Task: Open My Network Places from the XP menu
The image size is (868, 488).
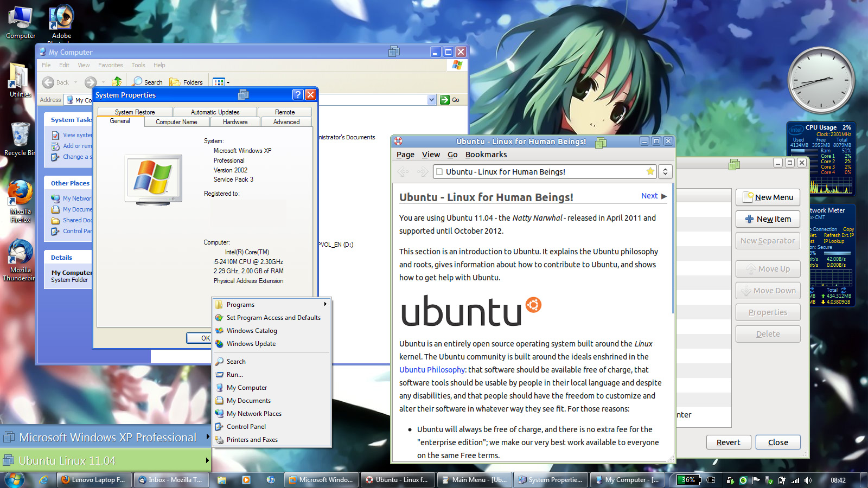Action: pyautogui.click(x=271, y=414)
